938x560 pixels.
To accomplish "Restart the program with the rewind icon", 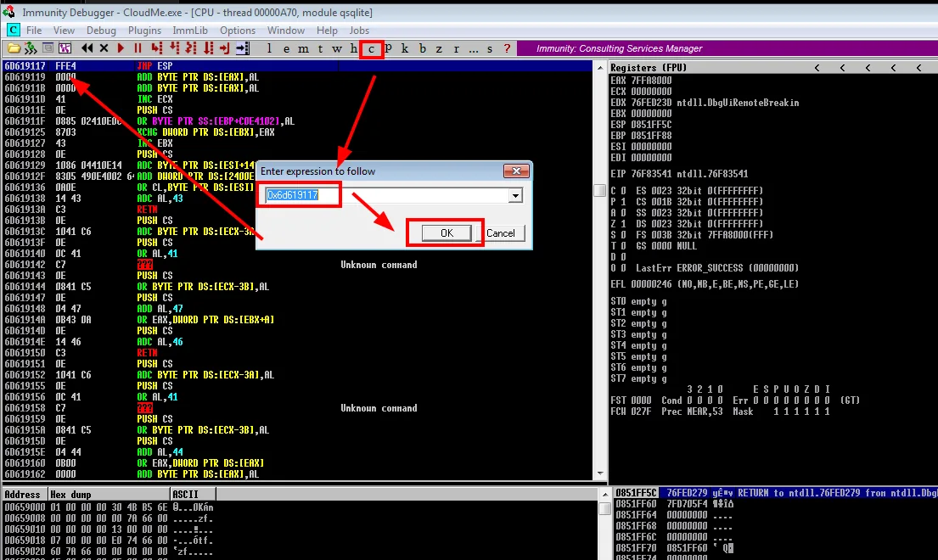I will 87,48.
